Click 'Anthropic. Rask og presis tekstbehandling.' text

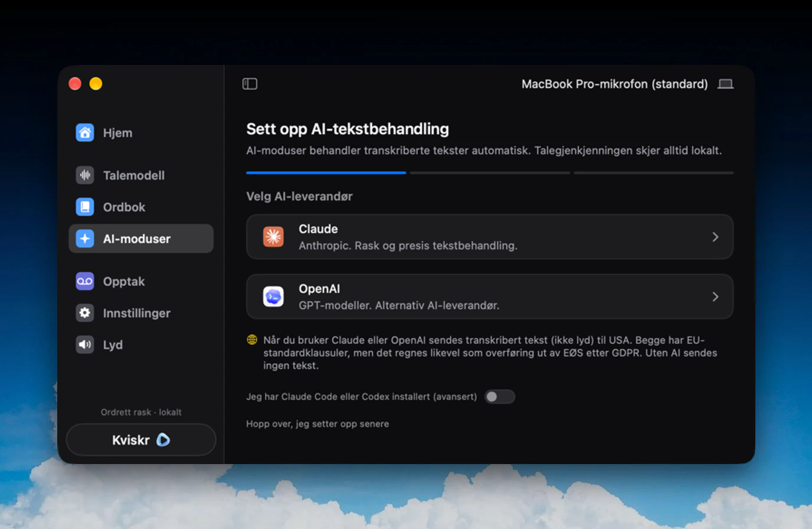click(408, 246)
